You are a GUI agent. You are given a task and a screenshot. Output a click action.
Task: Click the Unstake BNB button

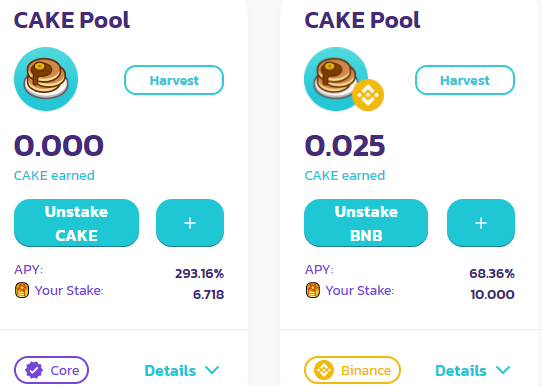tap(366, 223)
